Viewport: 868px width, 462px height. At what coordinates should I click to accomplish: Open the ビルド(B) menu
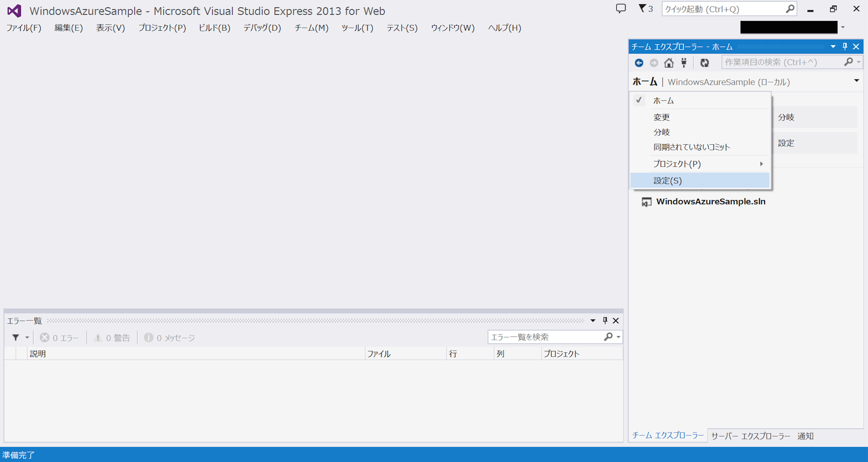point(214,28)
